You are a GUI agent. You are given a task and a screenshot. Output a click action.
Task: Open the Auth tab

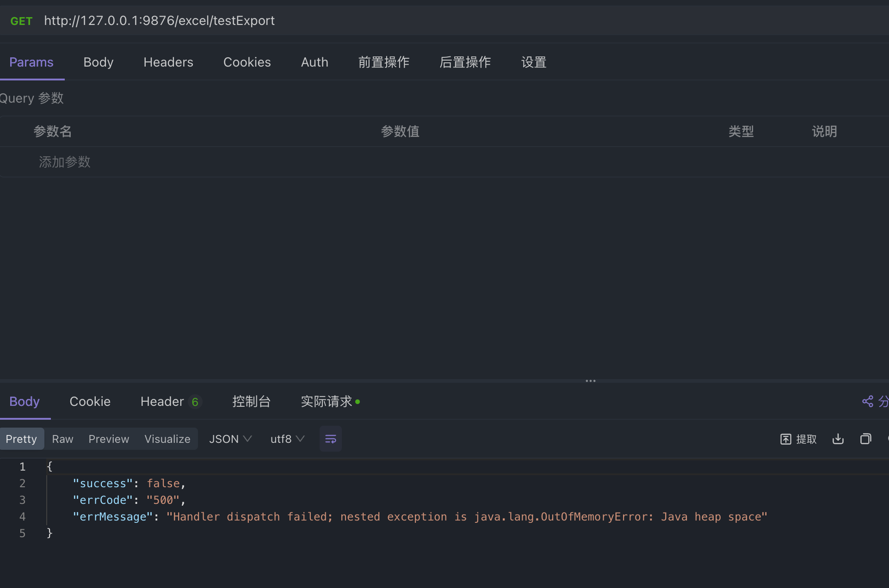315,62
